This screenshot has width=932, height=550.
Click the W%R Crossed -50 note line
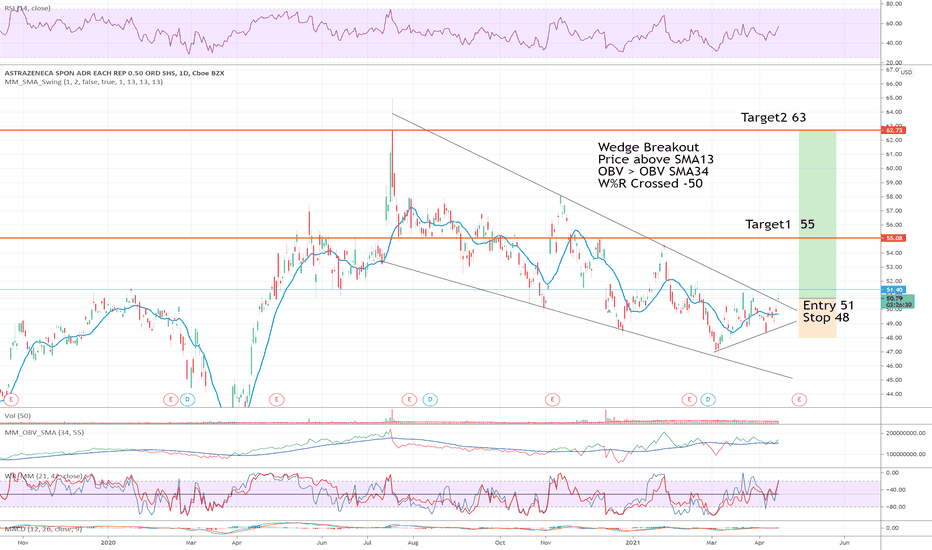pos(650,183)
